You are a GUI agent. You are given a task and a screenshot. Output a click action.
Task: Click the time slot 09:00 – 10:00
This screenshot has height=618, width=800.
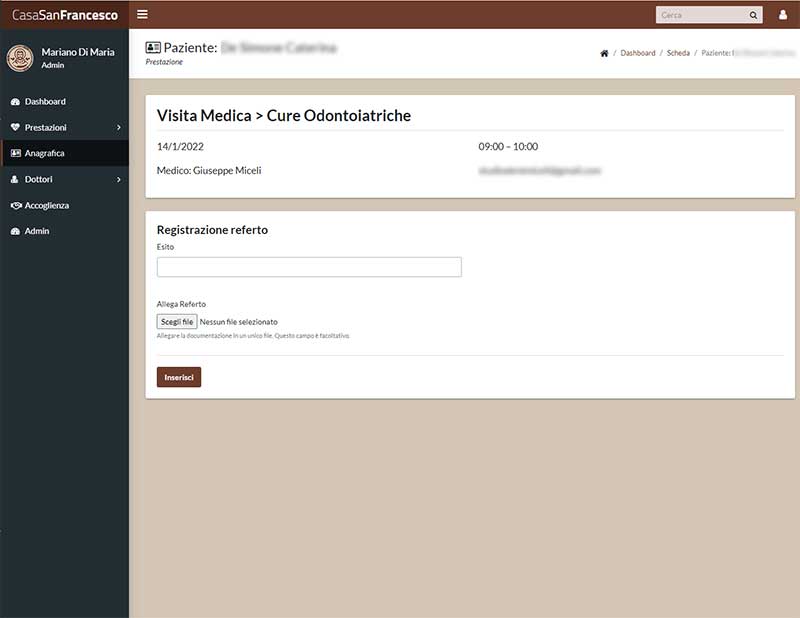click(x=508, y=146)
